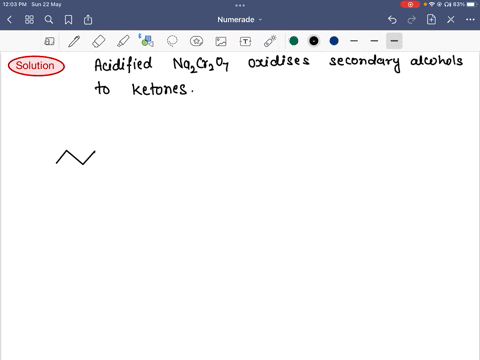
Task: Select the medium stroke width
Action: [374, 41]
